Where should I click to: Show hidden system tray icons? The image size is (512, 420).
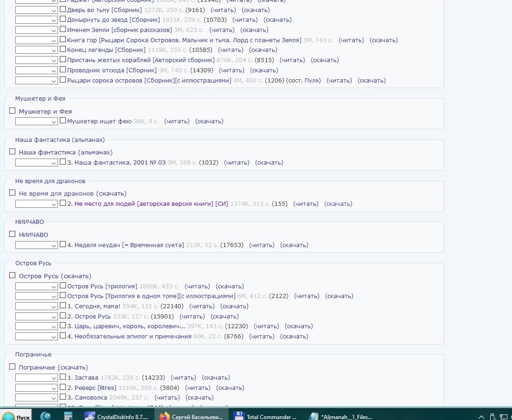[x=481, y=416]
